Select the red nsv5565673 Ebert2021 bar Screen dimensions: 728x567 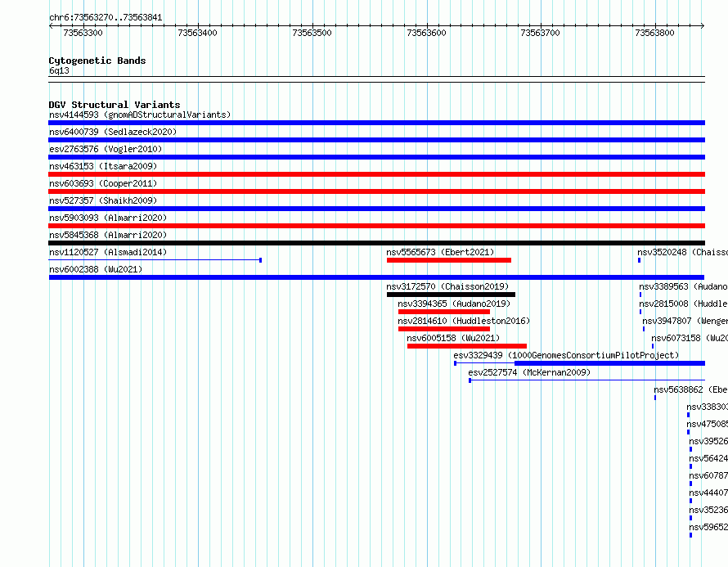(x=449, y=260)
